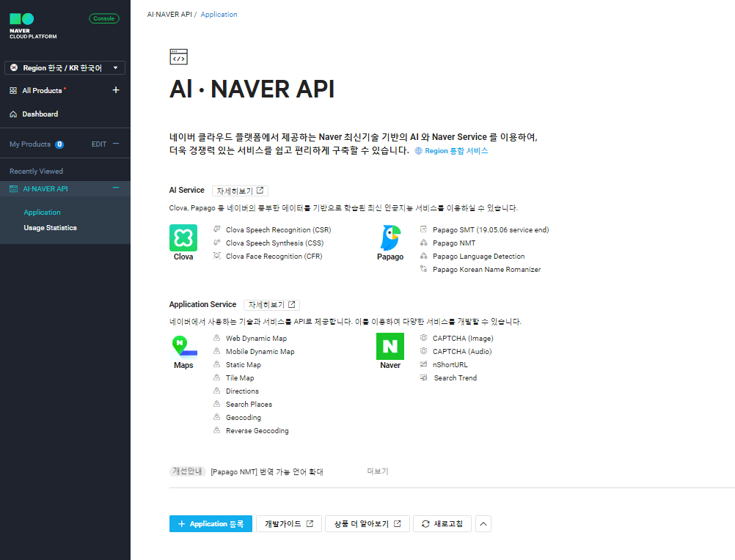Collapse the AI·NAVER API sidebar group
The image size is (735, 560).
point(116,188)
